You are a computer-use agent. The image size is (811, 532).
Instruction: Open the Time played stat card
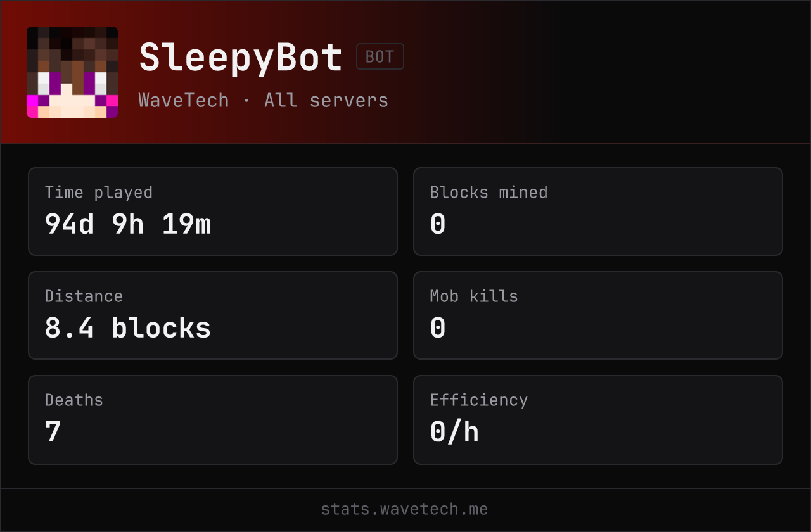(213, 212)
